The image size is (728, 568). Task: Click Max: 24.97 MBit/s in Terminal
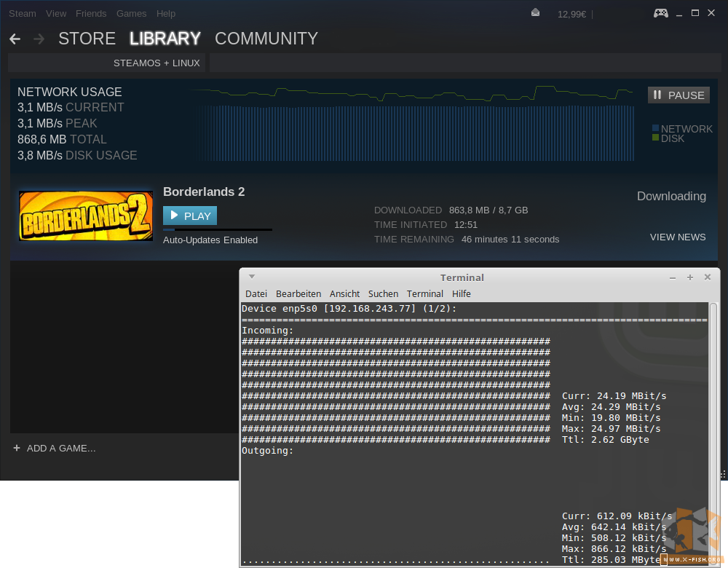[x=611, y=429]
